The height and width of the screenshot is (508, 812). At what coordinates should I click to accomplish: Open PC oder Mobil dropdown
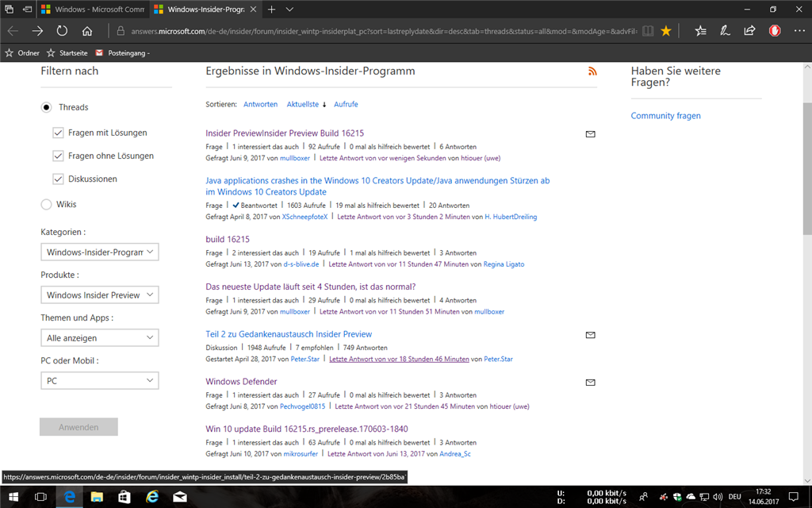99,381
